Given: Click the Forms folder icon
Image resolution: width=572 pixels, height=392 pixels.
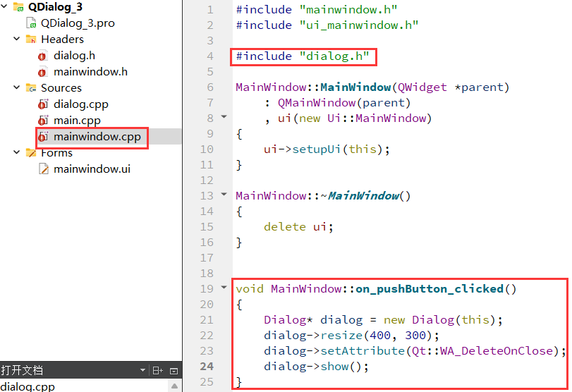Looking at the screenshot, I should tap(31, 153).
